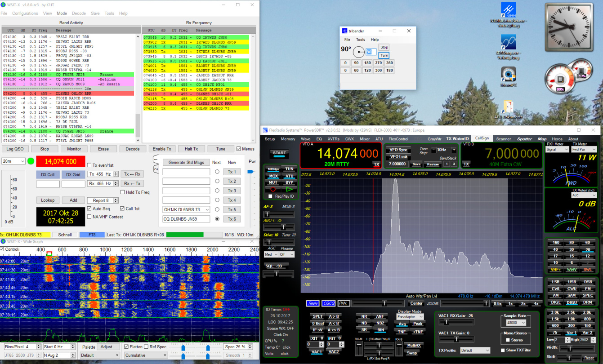Expand the Display Mode Panadapter dropdown
The height and width of the screenshot is (364, 603).
[x=410, y=317]
